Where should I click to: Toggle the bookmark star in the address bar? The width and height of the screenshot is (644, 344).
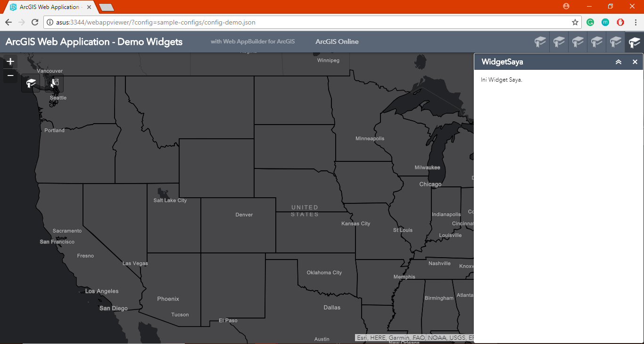click(x=575, y=22)
